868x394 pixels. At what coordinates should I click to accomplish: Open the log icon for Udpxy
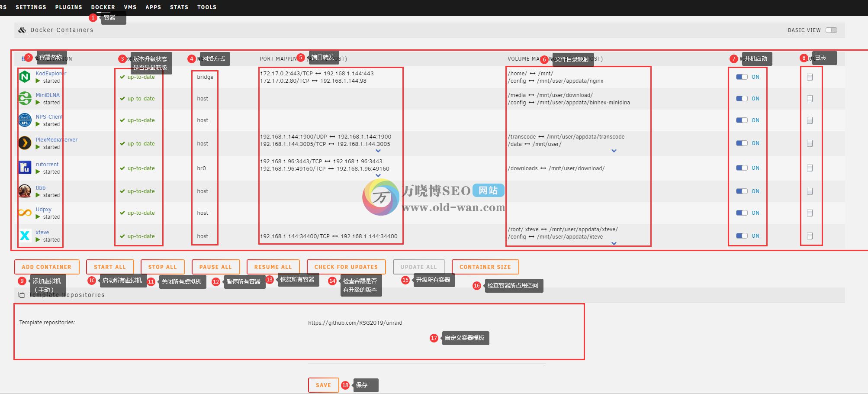tap(810, 213)
